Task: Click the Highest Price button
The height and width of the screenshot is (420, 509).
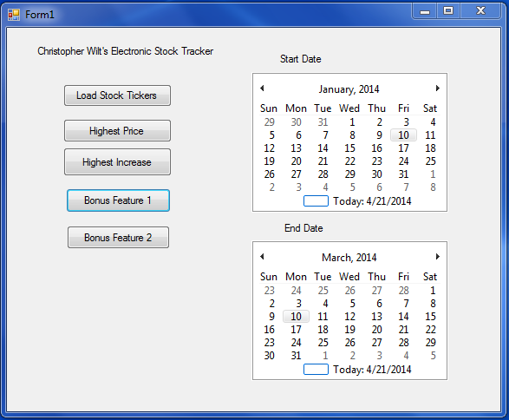Action: coord(117,130)
